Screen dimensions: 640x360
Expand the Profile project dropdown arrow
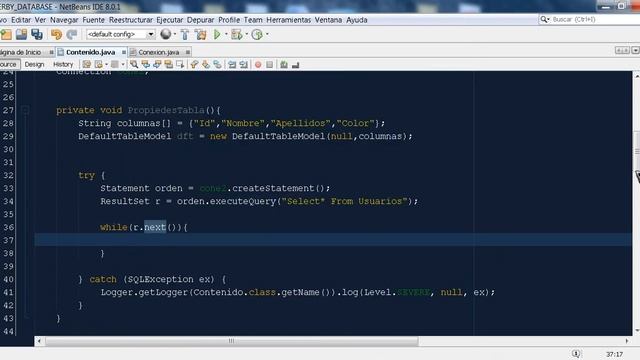pyautogui.click(x=267, y=34)
